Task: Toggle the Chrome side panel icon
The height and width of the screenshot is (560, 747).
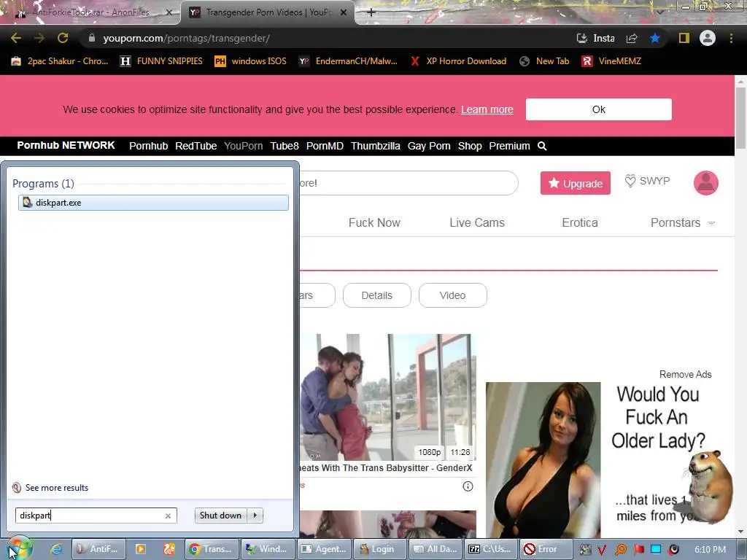Action: point(684,38)
